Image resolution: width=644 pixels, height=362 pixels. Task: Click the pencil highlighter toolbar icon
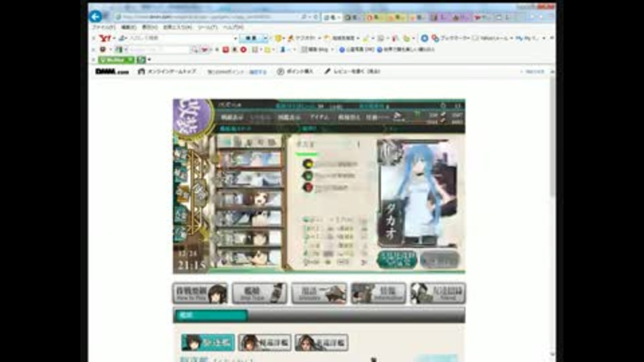[x=366, y=38]
